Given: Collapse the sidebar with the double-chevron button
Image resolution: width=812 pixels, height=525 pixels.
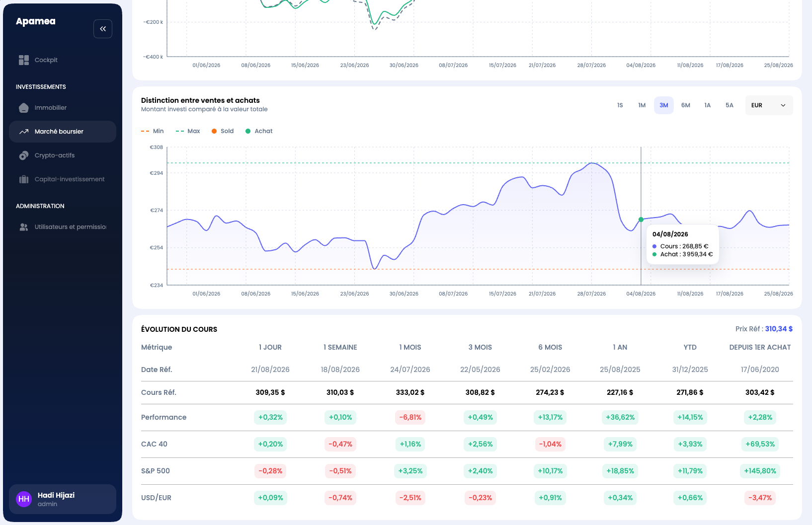Looking at the screenshot, I should click(103, 29).
